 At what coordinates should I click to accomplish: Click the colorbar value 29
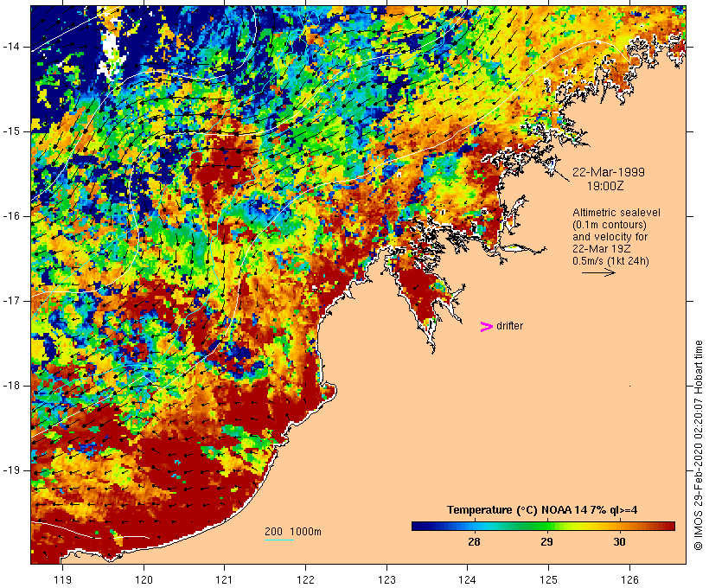(546, 542)
